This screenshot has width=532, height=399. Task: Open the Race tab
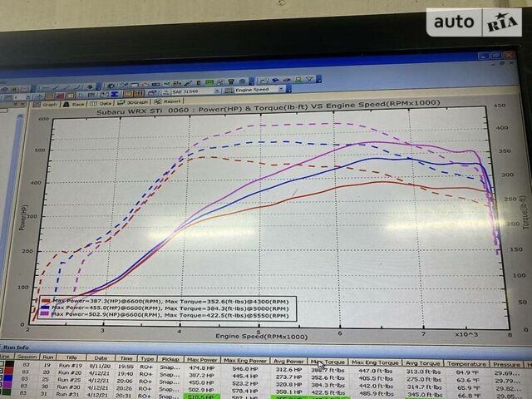point(74,104)
